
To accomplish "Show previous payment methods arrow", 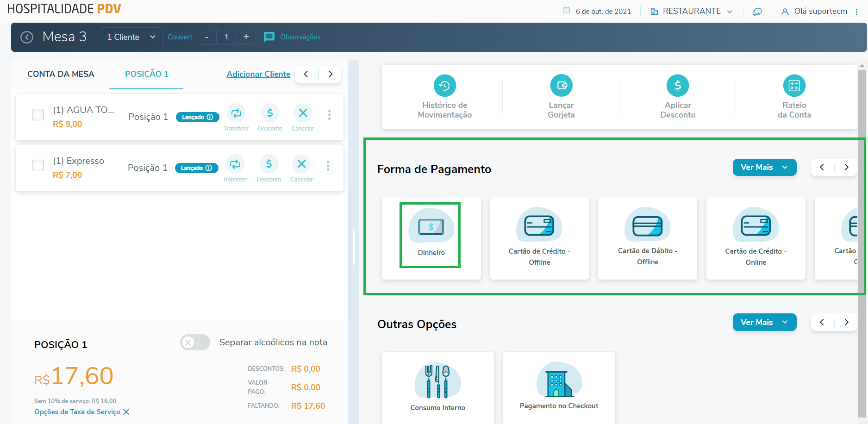I will (x=822, y=167).
